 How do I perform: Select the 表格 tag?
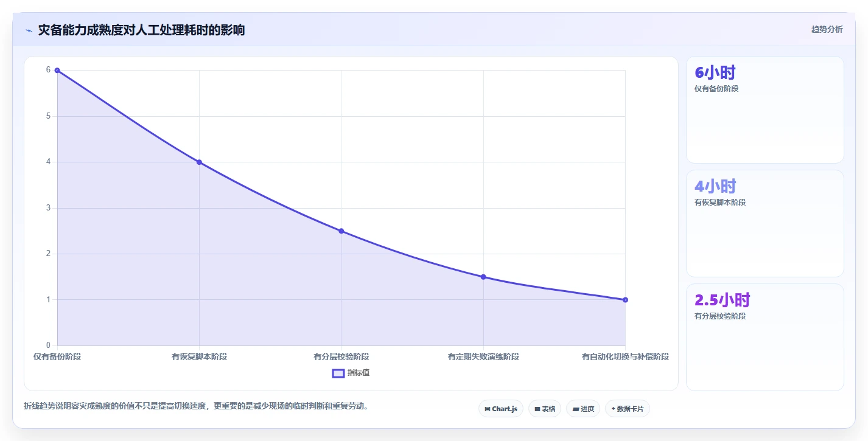tap(545, 409)
